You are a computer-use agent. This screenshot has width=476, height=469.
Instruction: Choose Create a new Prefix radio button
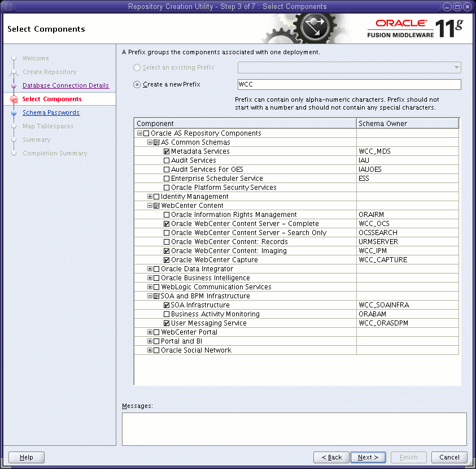(x=137, y=84)
